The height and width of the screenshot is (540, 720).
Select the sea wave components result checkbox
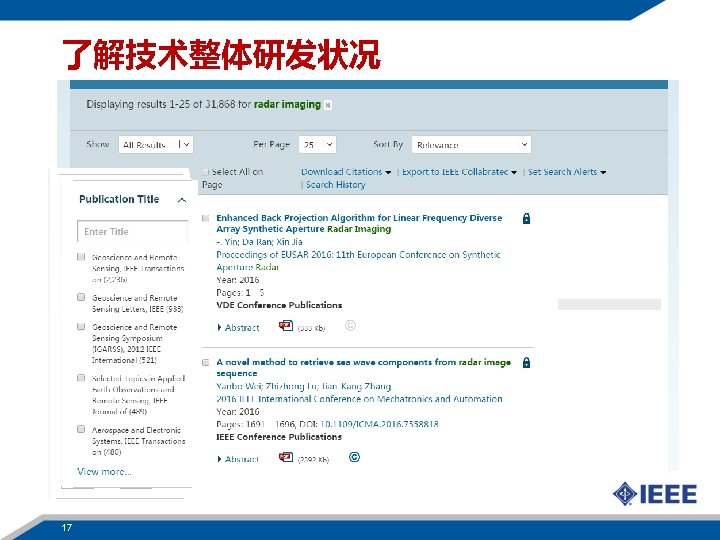pyautogui.click(x=206, y=362)
